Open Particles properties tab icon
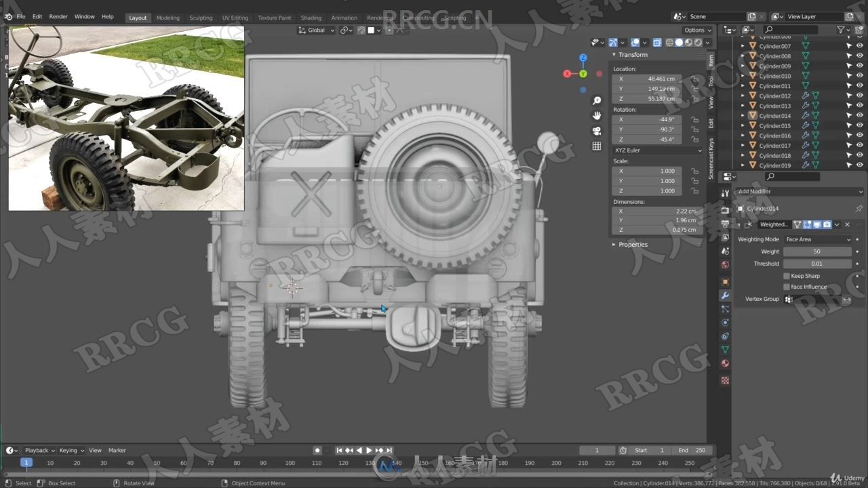This screenshot has width=868, height=488. pos(725,309)
